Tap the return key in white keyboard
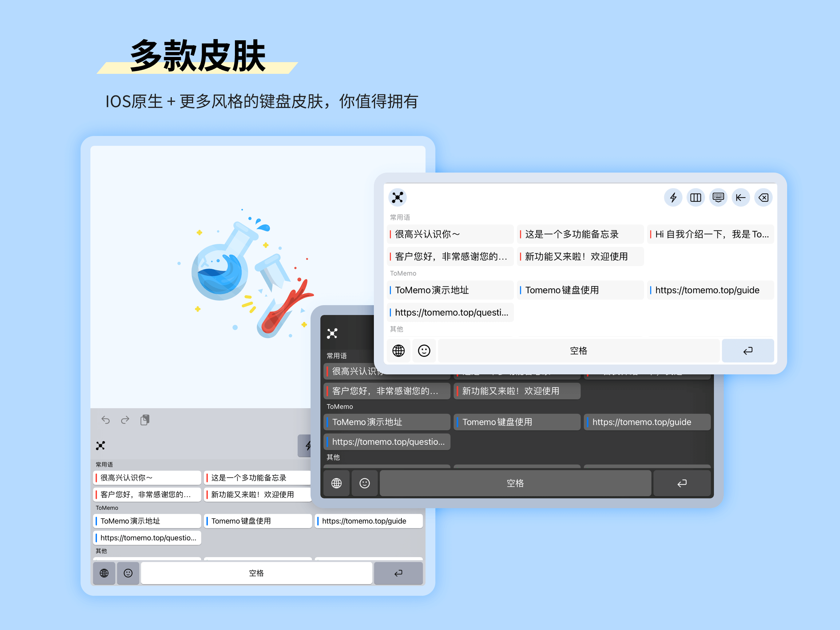 (747, 350)
